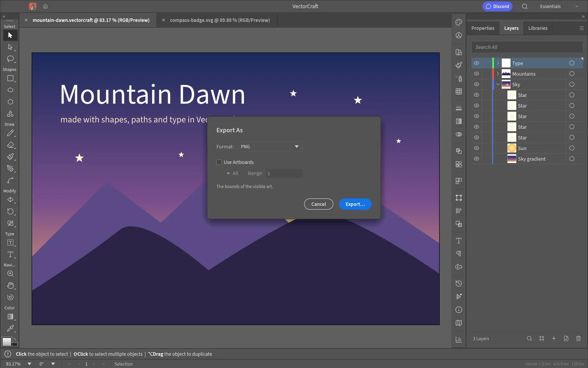Select the Direct Selection arrow tool
Screen dimensions: 588x368
(x=10, y=47)
